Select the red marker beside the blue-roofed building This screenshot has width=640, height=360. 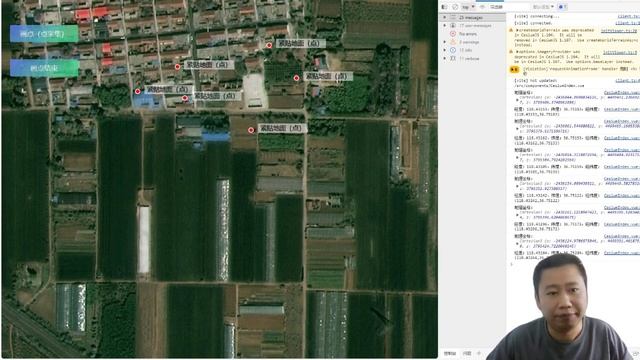[x=138, y=91]
